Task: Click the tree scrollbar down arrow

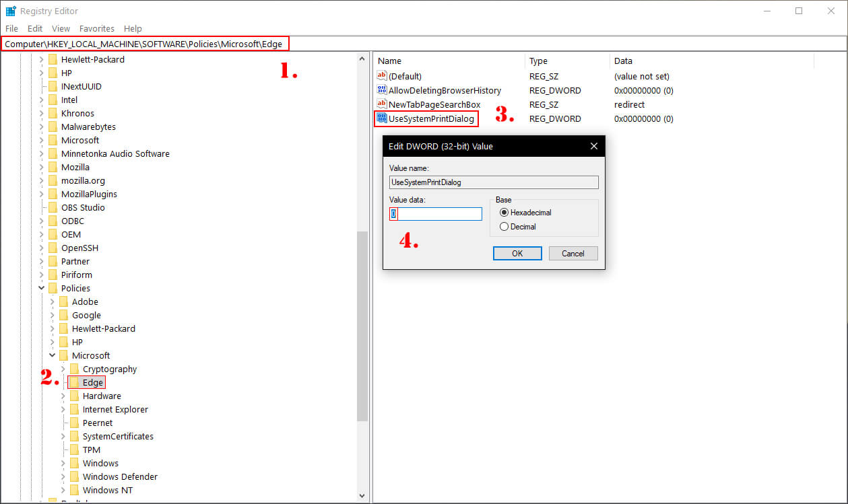Action: click(x=362, y=496)
